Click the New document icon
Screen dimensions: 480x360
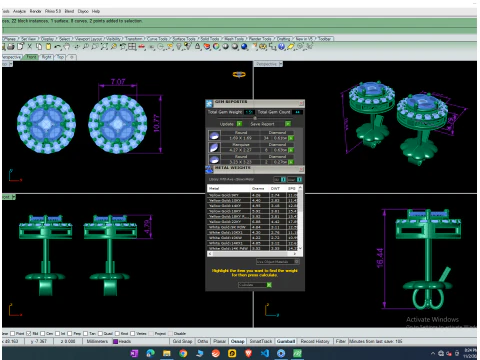click(x=21, y=47)
